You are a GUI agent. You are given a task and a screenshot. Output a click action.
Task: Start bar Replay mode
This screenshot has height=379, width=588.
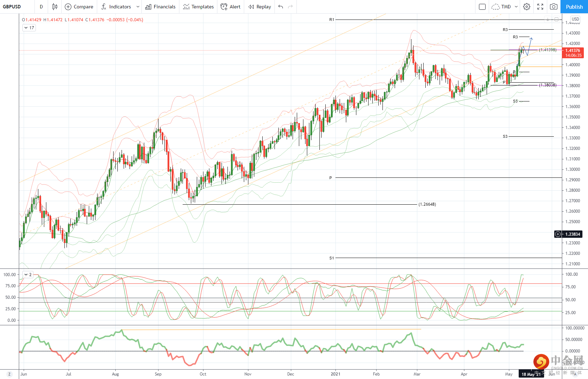(260, 7)
